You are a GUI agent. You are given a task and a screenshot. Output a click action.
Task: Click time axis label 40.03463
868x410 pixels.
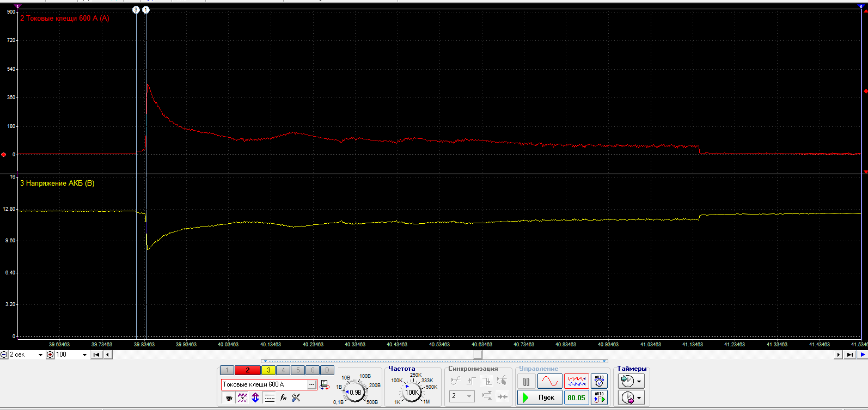point(228,344)
